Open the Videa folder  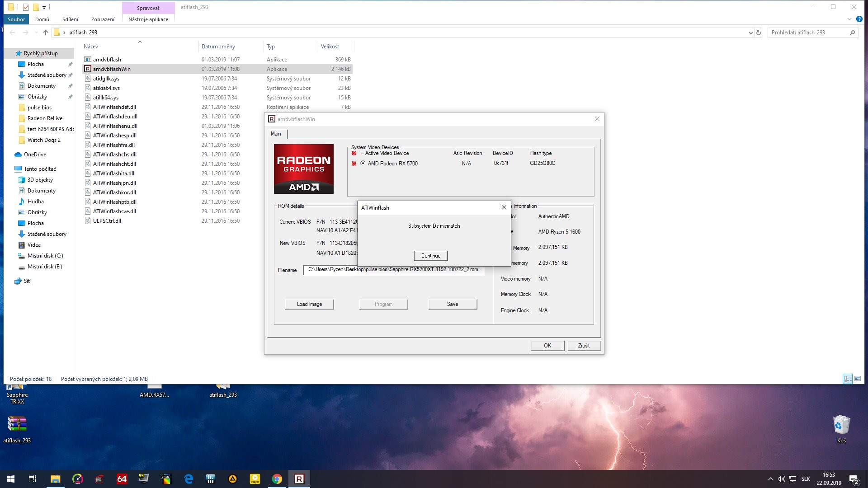tap(34, 245)
